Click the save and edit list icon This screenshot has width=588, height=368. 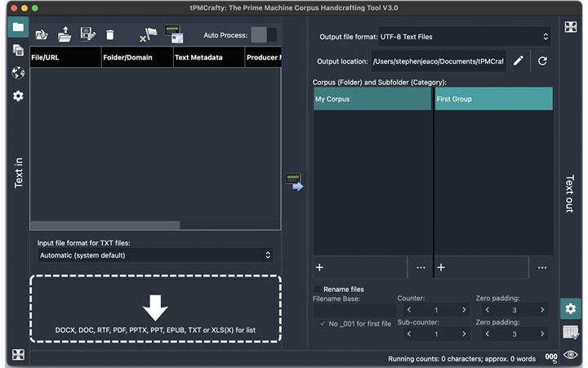click(87, 34)
